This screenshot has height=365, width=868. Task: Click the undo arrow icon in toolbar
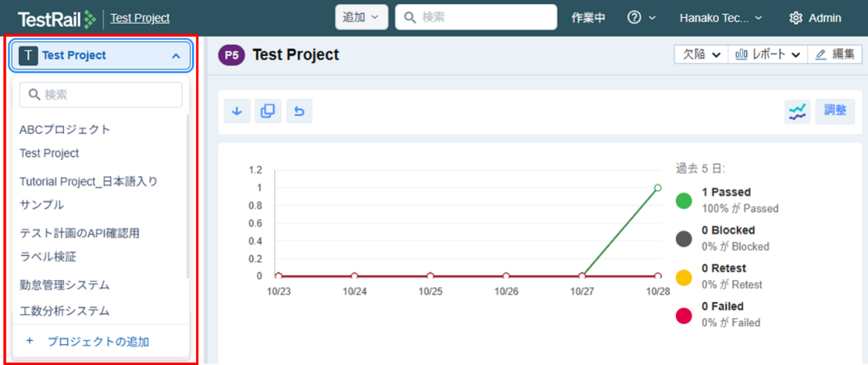click(299, 112)
